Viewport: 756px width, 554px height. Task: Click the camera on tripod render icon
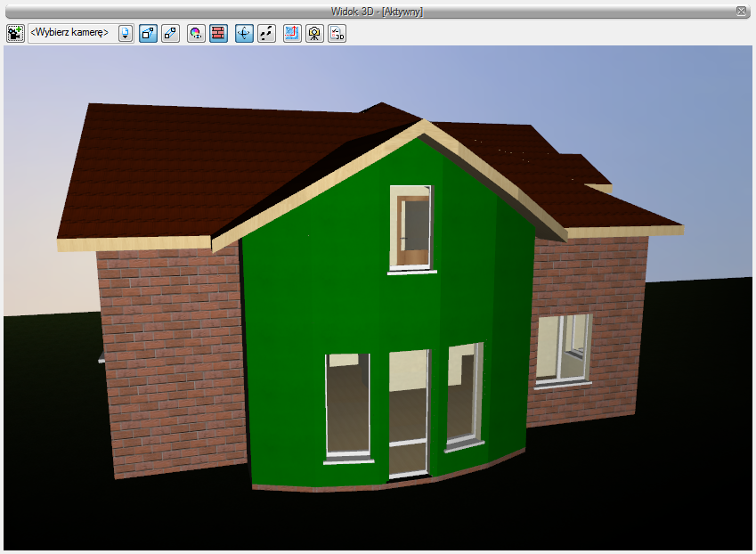click(x=315, y=33)
